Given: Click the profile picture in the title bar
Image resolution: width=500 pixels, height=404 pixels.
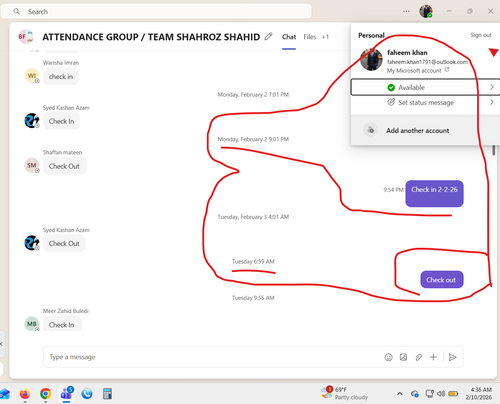Looking at the screenshot, I should [x=426, y=11].
